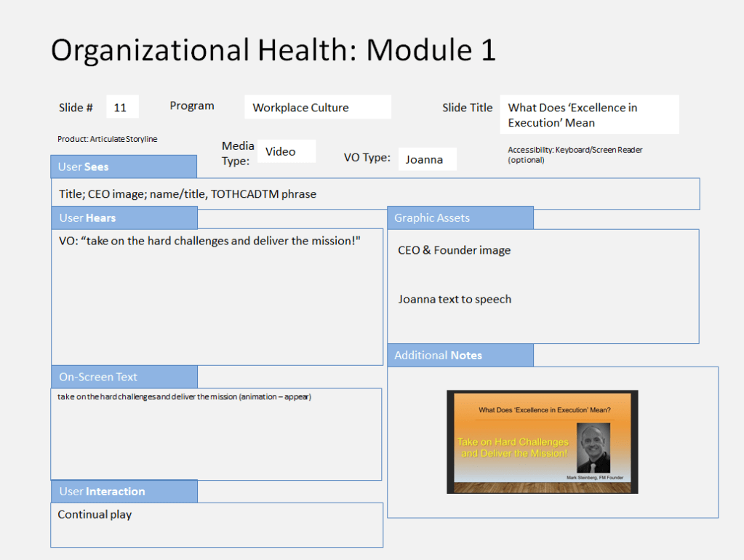Click the CEO photo inside the preview thumbnail
The image size is (744, 560).
coord(593,448)
